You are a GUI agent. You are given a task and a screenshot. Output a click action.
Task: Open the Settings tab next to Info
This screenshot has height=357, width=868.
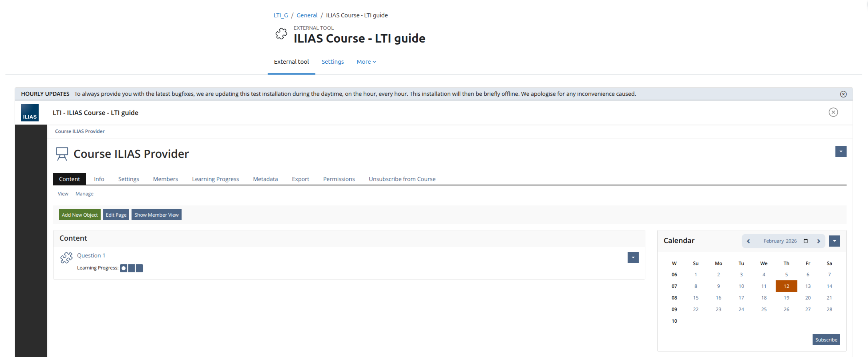pos(129,179)
